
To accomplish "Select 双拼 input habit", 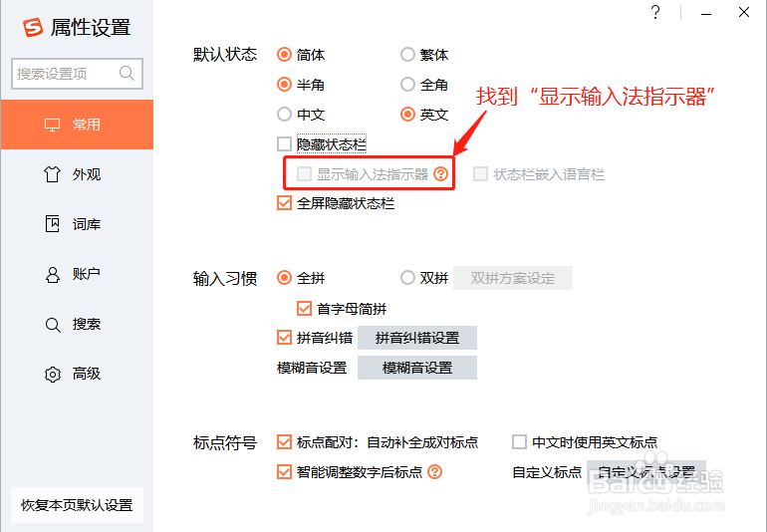I will coord(407,278).
